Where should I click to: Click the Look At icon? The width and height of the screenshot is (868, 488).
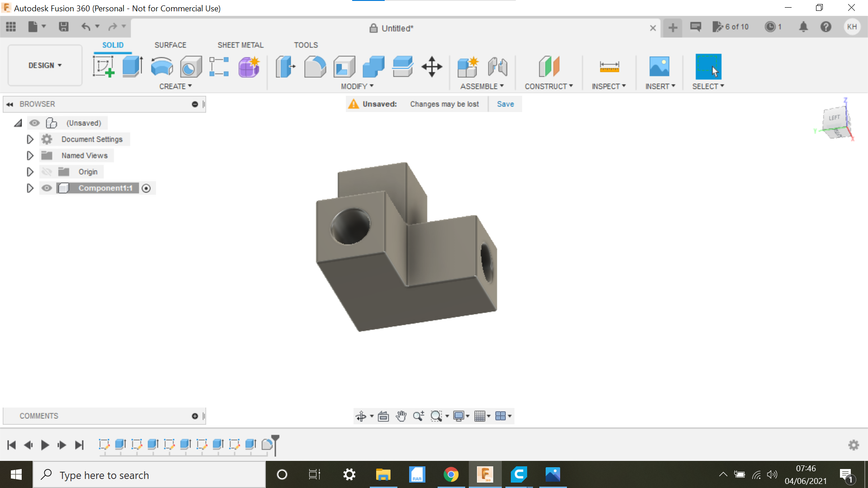(383, 416)
